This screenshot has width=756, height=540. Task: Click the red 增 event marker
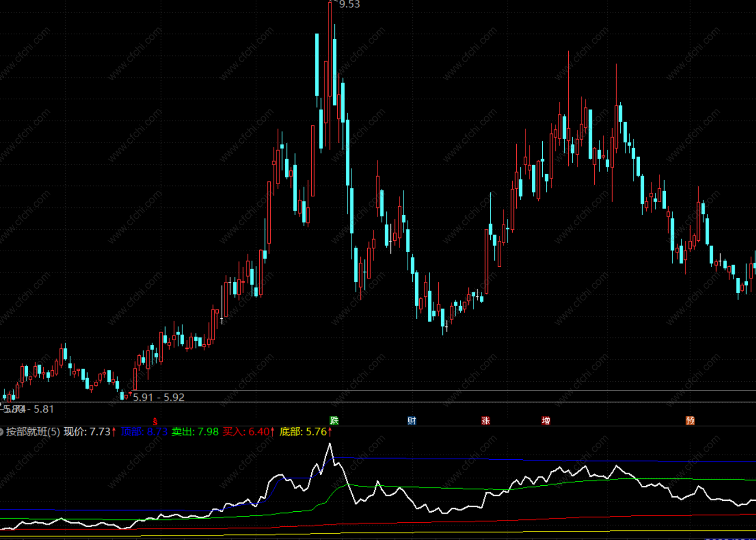(546, 421)
